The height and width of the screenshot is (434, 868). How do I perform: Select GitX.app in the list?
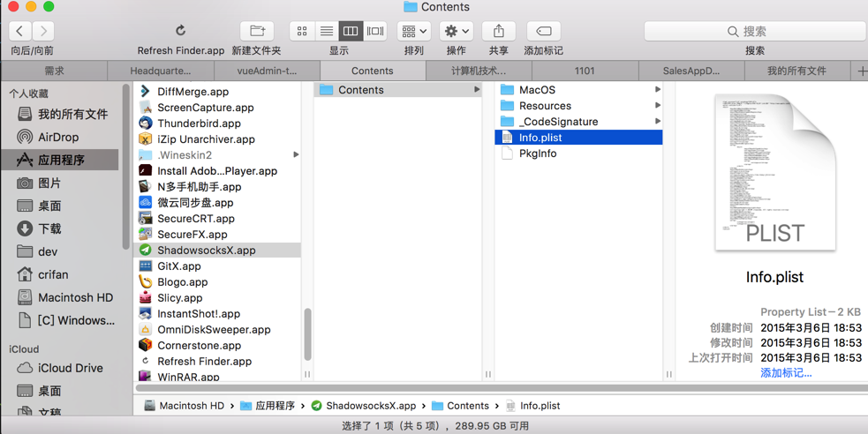(x=217, y=266)
